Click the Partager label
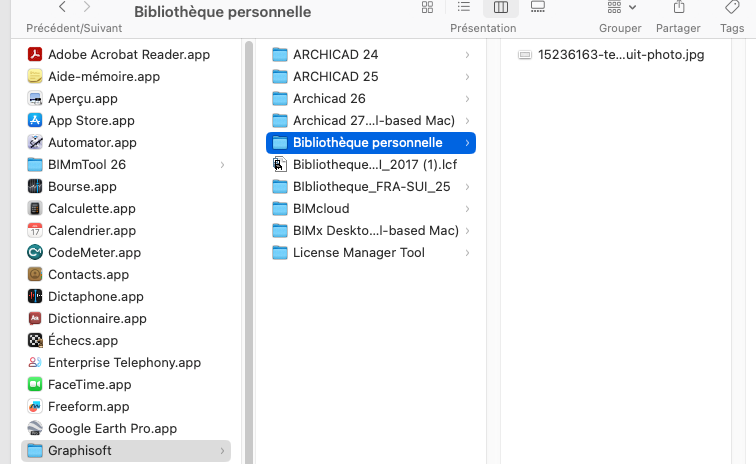The width and height of the screenshot is (756, 464). coord(678,28)
